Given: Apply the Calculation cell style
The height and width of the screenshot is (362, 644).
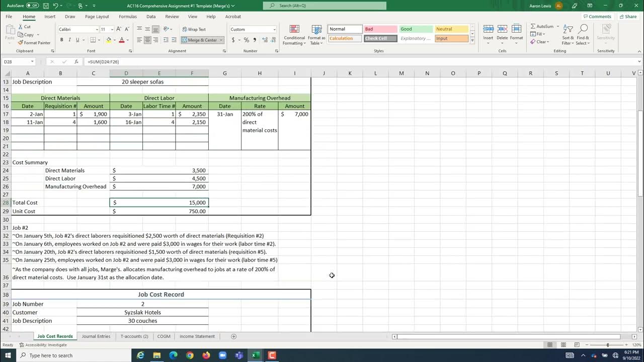Looking at the screenshot, I should tap(345, 39).
